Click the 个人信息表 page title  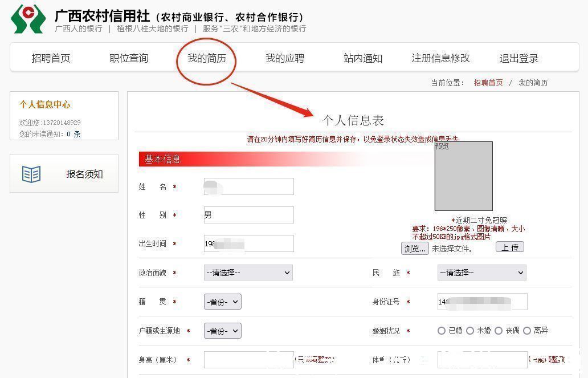click(353, 120)
